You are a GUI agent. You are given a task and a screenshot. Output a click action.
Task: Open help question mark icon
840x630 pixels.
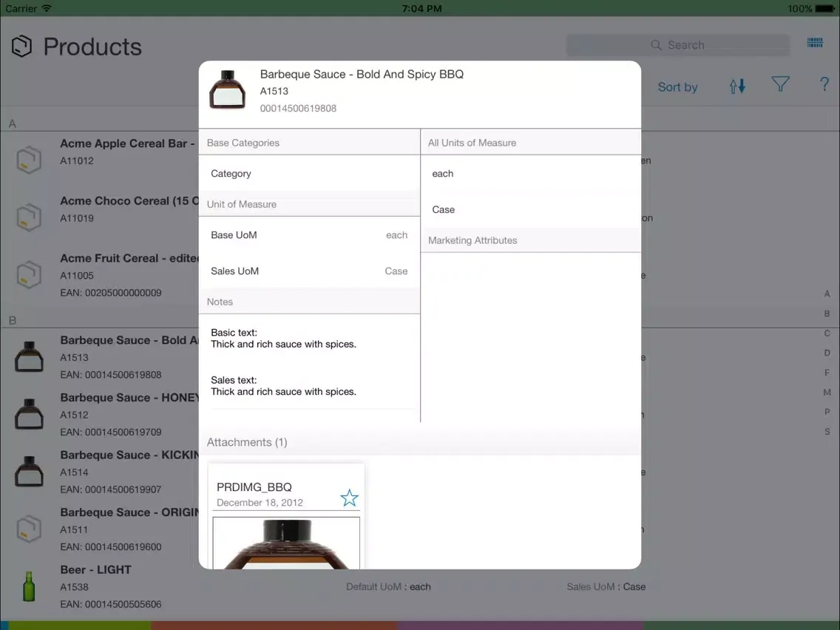[x=824, y=84]
